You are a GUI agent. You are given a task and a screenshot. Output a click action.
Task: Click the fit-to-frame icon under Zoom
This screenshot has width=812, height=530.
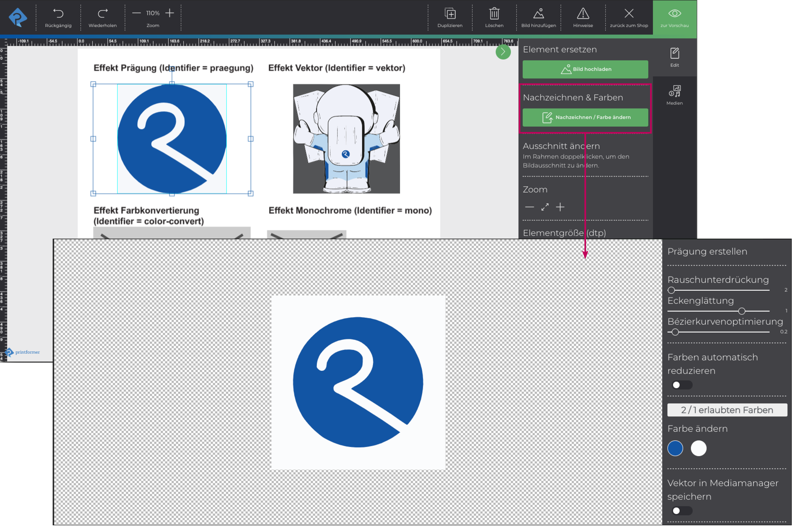pos(544,207)
